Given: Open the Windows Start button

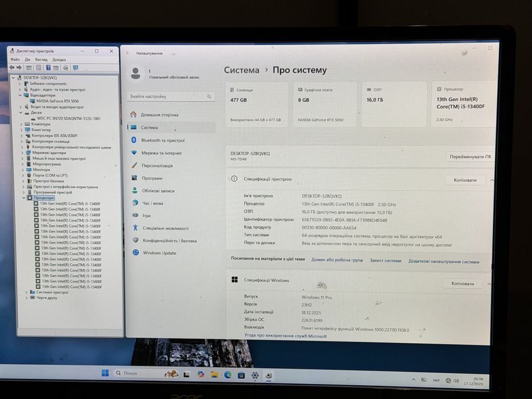Looking at the screenshot, I should (105, 373).
